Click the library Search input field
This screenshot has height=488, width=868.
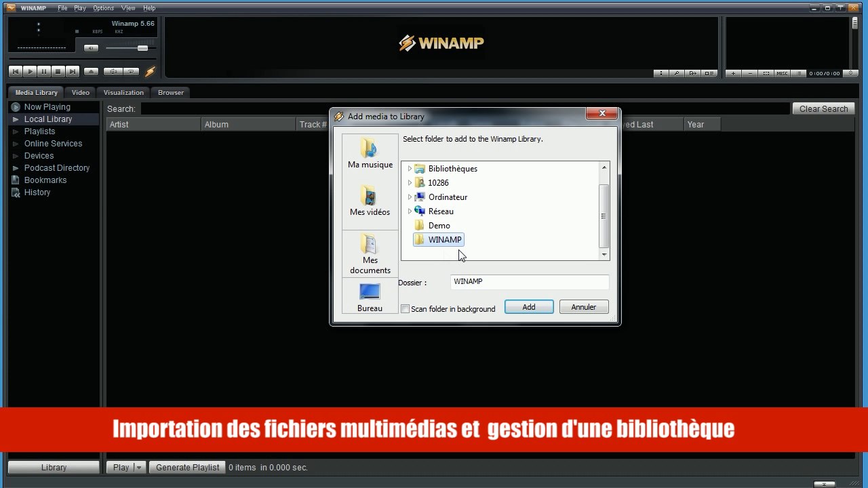pyautogui.click(x=465, y=108)
